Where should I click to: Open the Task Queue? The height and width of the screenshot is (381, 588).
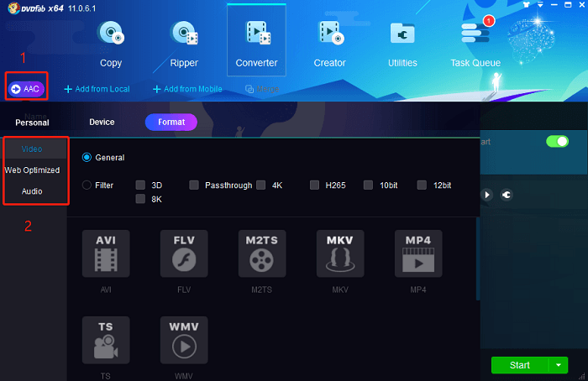tap(475, 42)
